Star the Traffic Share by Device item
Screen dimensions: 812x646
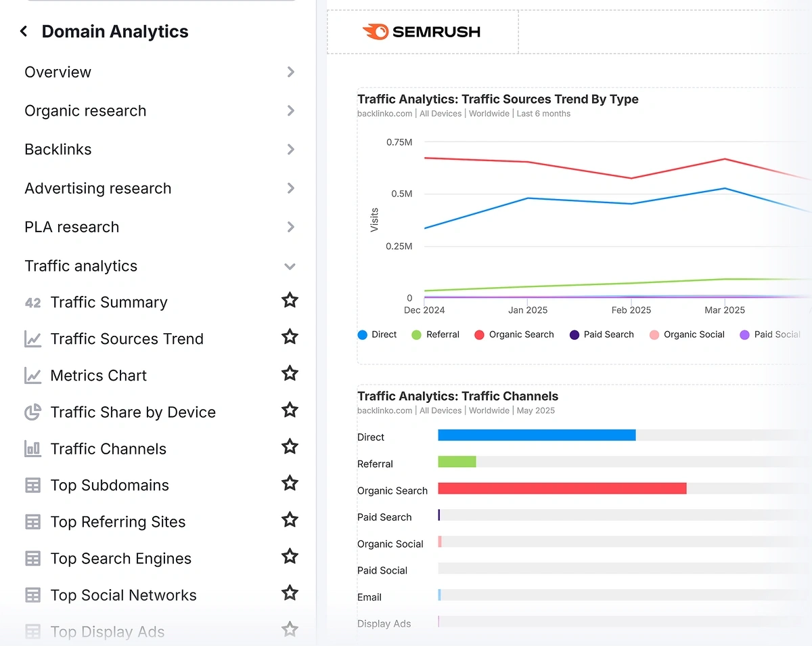(x=290, y=410)
